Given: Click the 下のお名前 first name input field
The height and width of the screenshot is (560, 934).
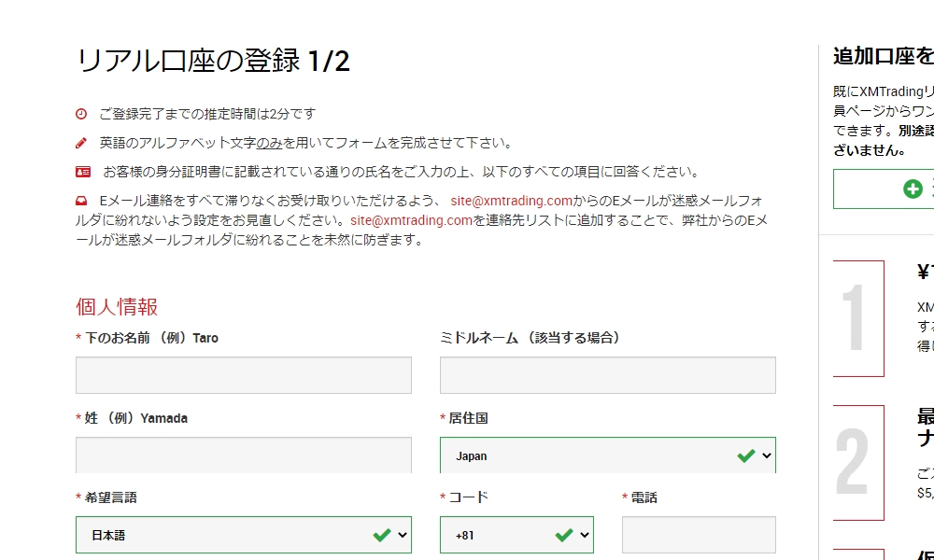Looking at the screenshot, I should click(x=243, y=374).
